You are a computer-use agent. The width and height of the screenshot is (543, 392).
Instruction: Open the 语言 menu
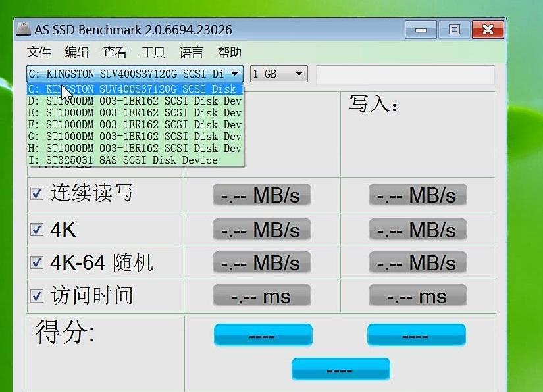(x=191, y=52)
